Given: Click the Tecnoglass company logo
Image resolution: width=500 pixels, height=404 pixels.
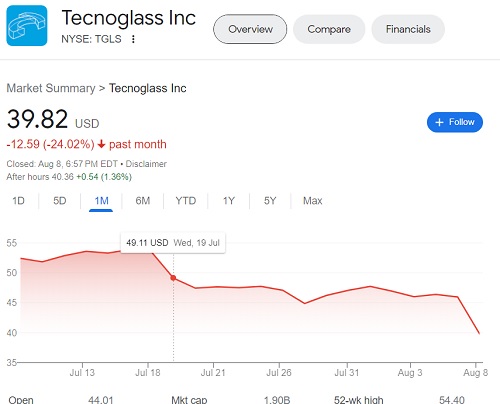Looking at the screenshot, I should click(x=27, y=26).
